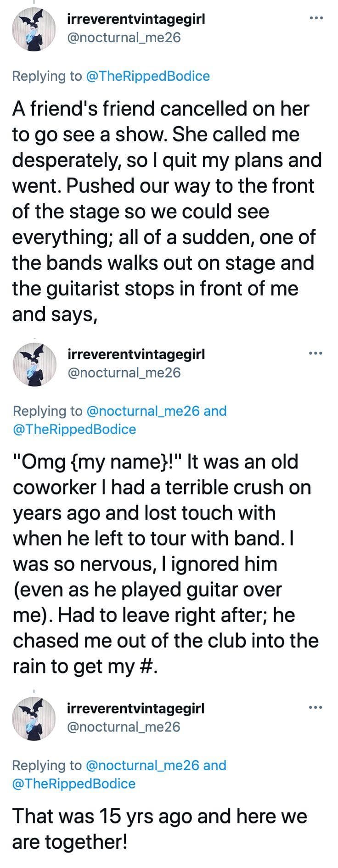Open irreverentvintagegirl display name in the third tweet

point(136,708)
